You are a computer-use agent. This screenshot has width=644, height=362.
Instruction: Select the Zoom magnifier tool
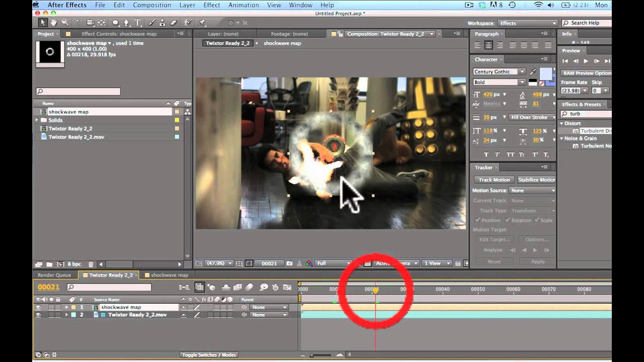point(65,23)
